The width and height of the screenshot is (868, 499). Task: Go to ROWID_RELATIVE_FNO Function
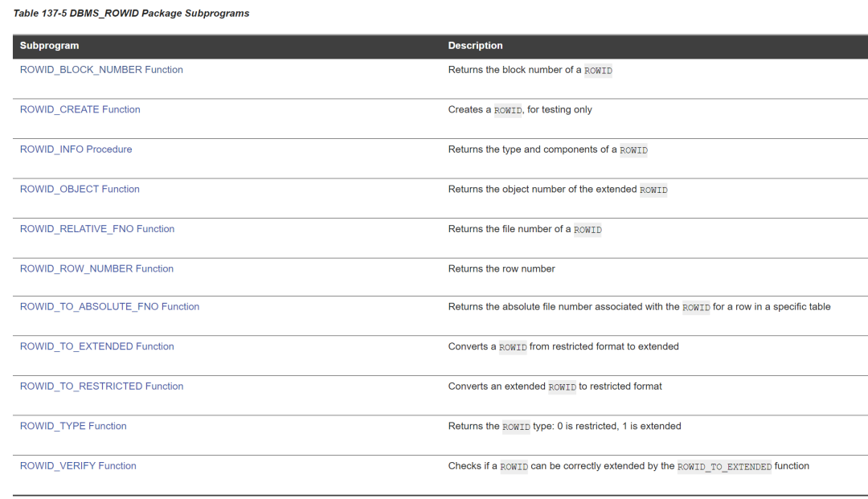[x=96, y=229]
